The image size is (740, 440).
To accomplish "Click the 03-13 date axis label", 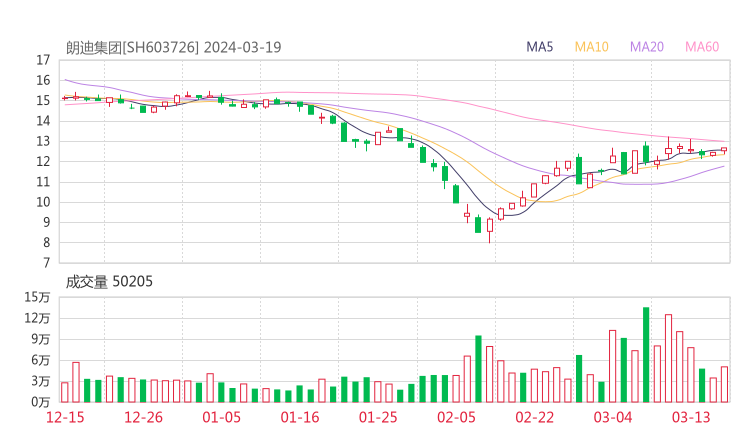I will [x=691, y=417].
